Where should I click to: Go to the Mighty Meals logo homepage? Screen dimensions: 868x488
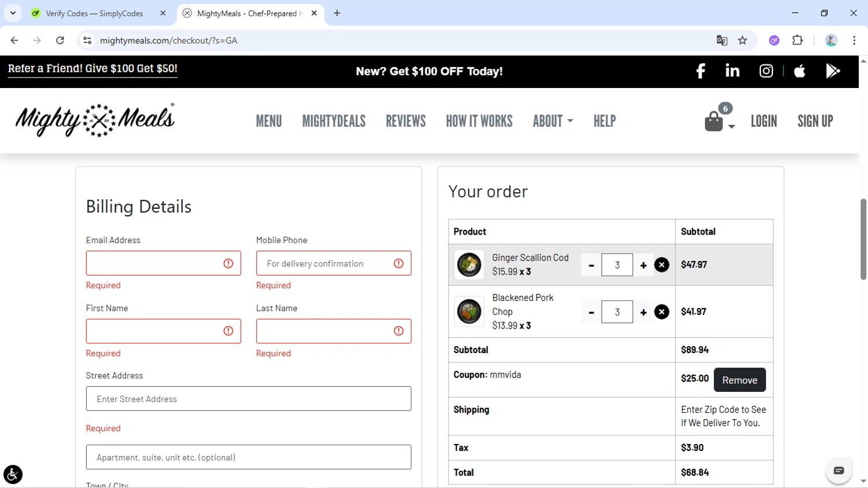coord(95,120)
